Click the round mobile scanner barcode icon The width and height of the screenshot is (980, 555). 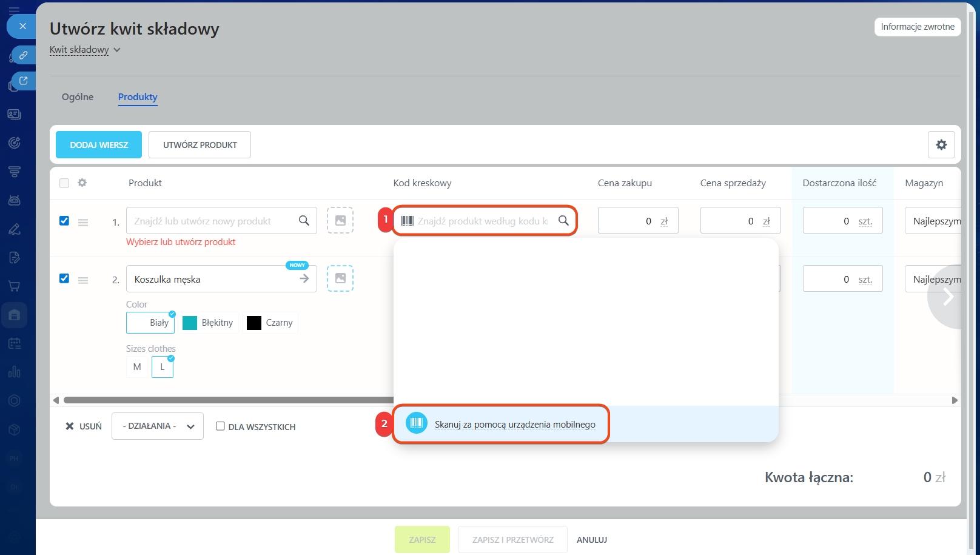pos(417,423)
